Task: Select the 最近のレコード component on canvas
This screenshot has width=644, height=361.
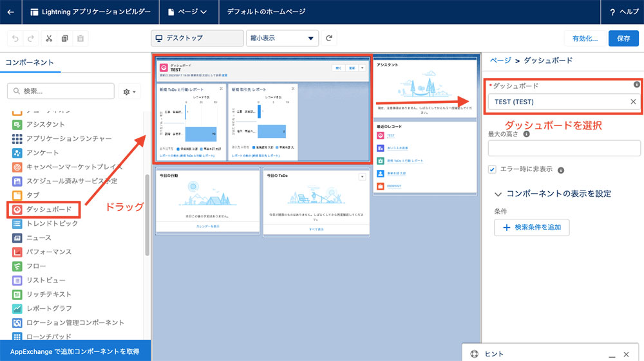Action: pos(424,157)
